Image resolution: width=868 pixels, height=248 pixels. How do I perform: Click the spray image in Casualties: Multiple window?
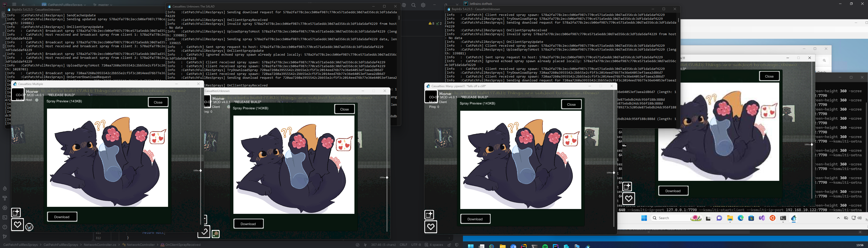tap(108, 157)
